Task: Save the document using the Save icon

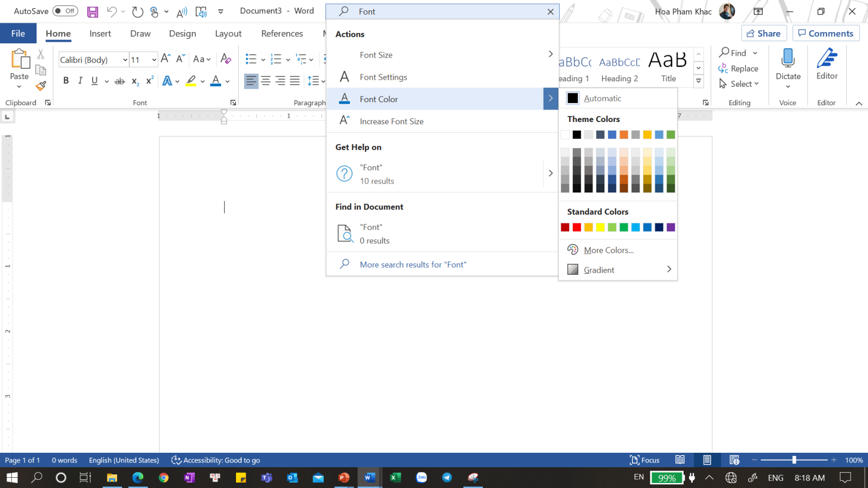Action: pyautogui.click(x=92, y=11)
